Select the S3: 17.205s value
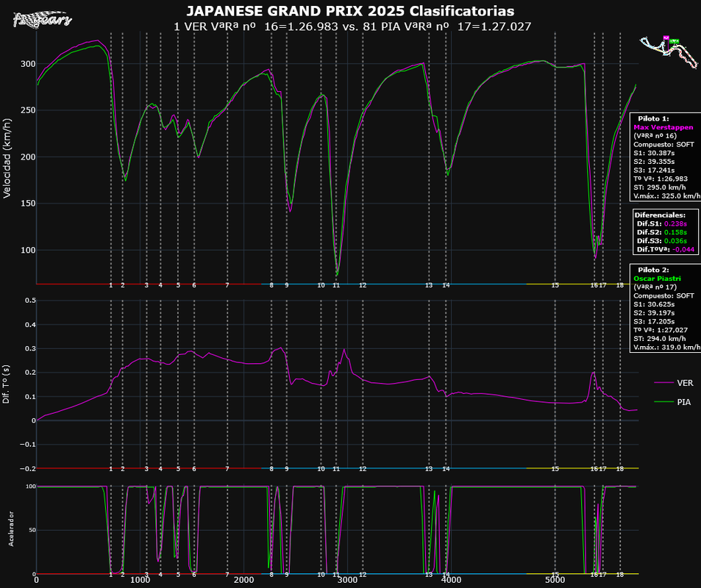701x588 pixels. (654, 321)
